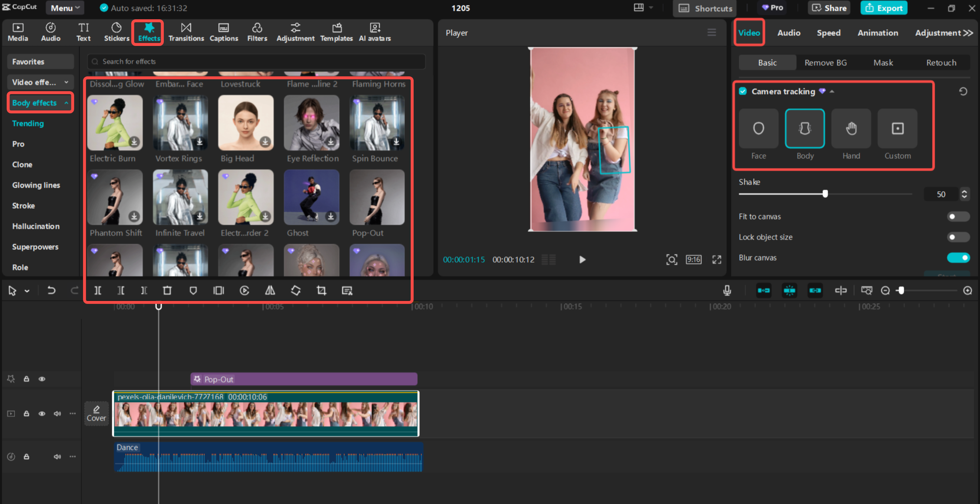This screenshot has height=504, width=980.
Task: Click the Undo arrow
Action: [51, 291]
